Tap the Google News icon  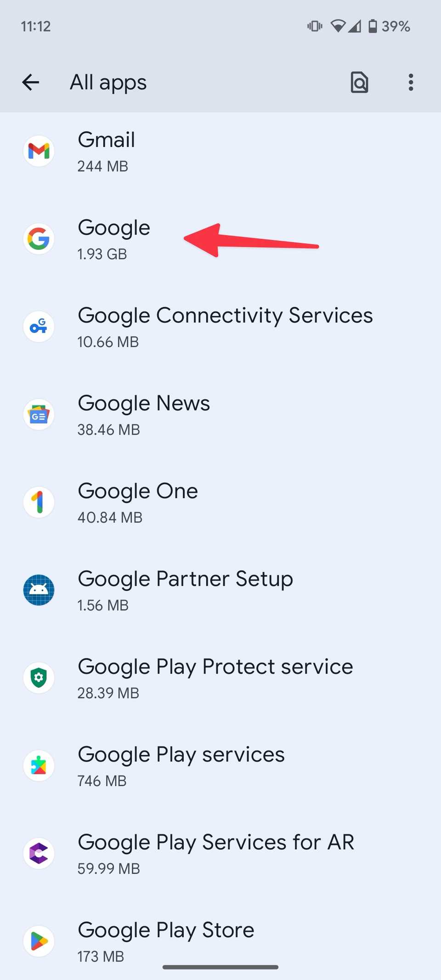coord(39,414)
